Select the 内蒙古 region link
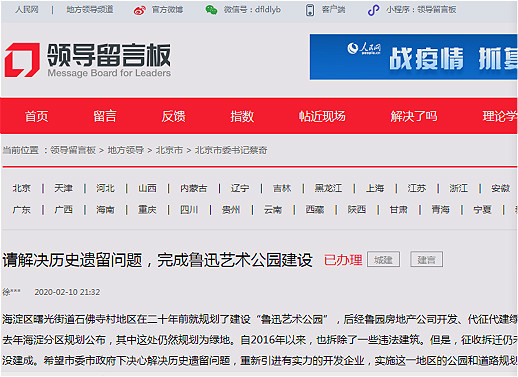This screenshot has width=518, height=377. pos(194,188)
